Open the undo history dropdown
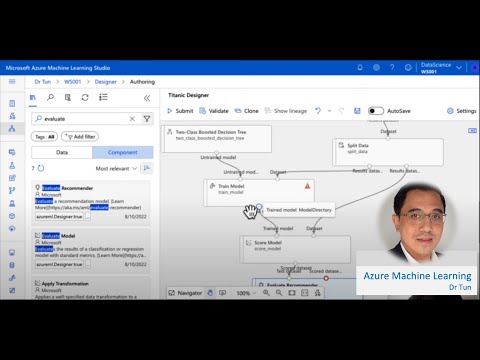Viewport: 480px width, 360px height. coord(329,111)
